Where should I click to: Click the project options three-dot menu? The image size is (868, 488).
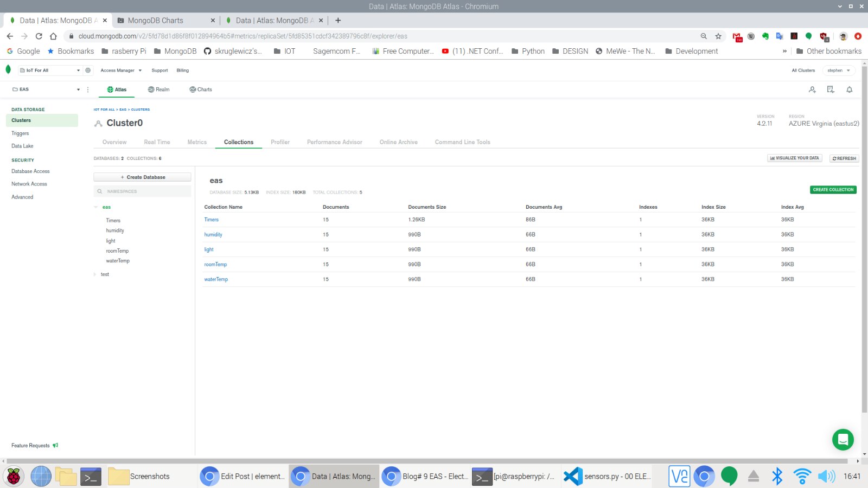(88, 89)
